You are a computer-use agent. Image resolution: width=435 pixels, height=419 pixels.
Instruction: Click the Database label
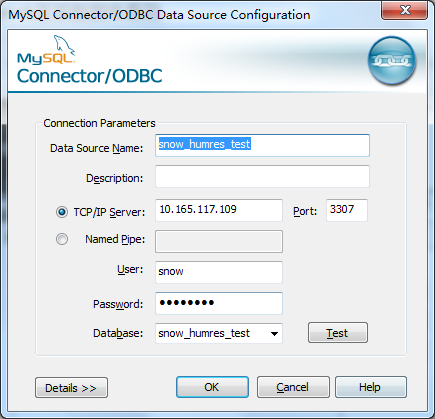pos(118,333)
